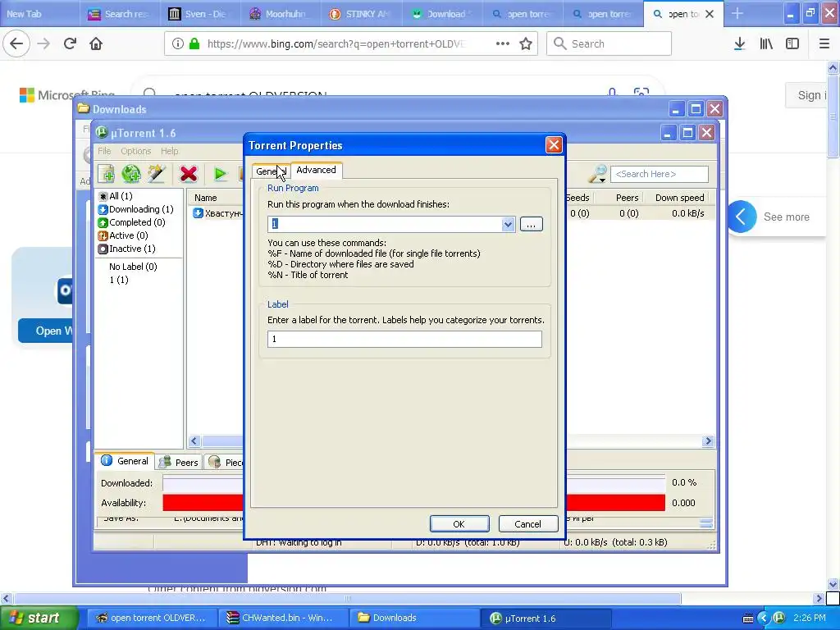Open the Firefox library icon

pyautogui.click(x=766, y=43)
